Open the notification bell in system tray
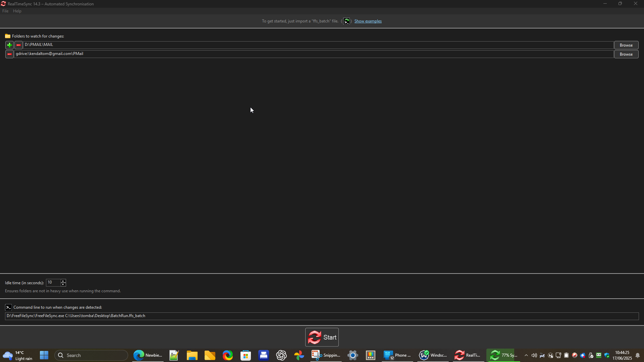Screen dimensions: 644x362 [x=638, y=355]
